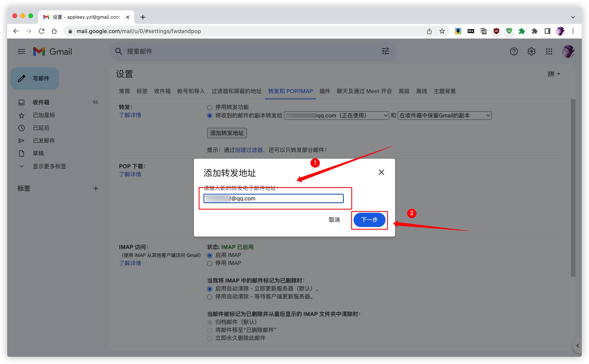Open the Google apps grid
This screenshot has width=589, height=364.
click(549, 51)
